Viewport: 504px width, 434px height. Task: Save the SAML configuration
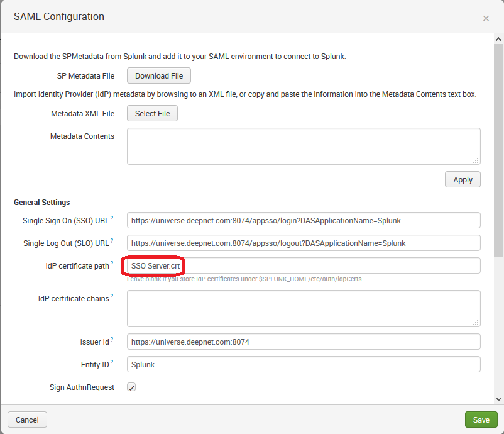[481, 420]
